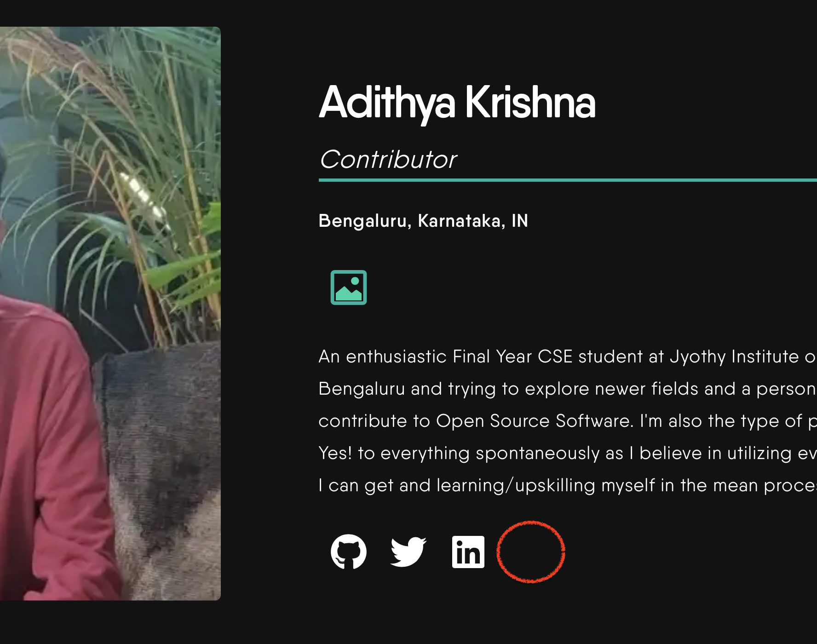Select the Adithya Krishna name heading
This screenshot has height=644, width=817.
pyautogui.click(x=457, y=103)
